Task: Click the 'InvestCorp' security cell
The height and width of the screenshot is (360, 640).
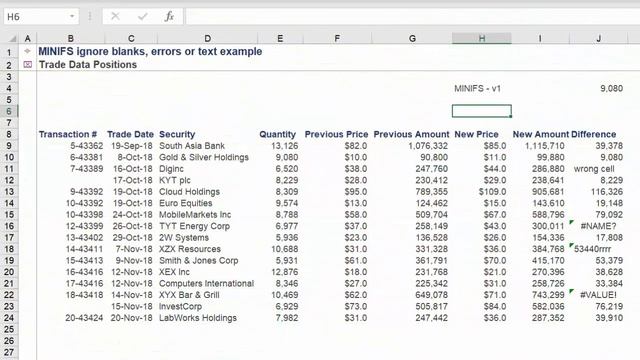Action: (x=180, y=306)
